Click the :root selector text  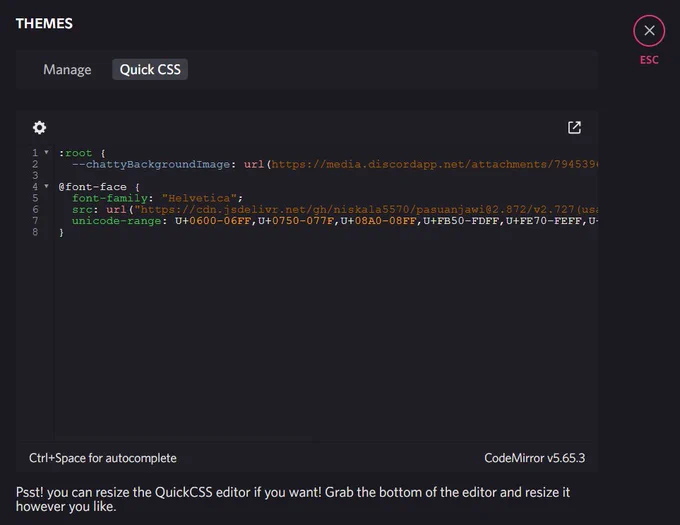[x=75, y=153]
